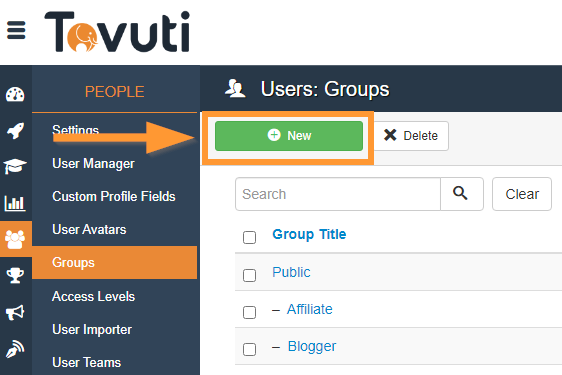Open the megaphone marketing icon
Image resolution: width=562 pixels, height=375 pixels.
[x=15, y=312]
